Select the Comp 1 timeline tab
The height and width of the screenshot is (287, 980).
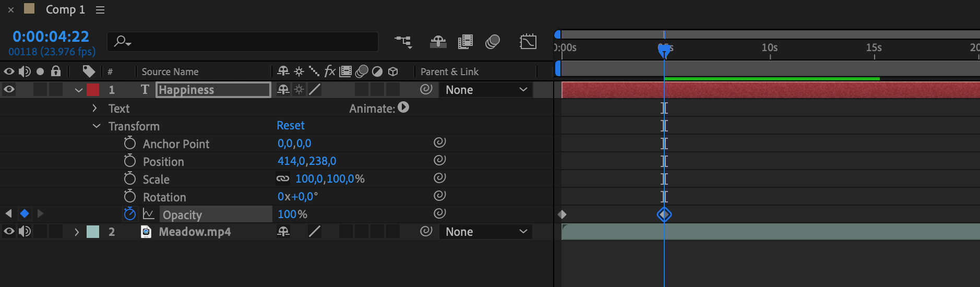[x=65, y=10]
